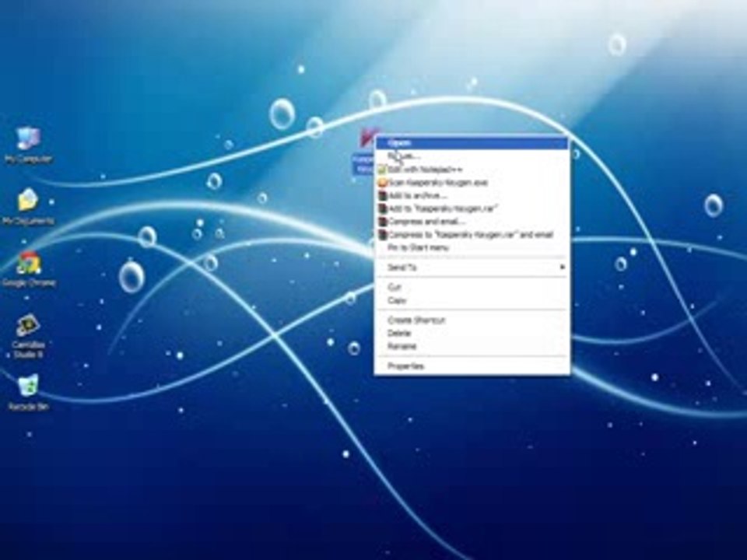This screenshot has width=747, height=560.
Task: Choose Compress and email... entry
Action: (x=472, y=222)
